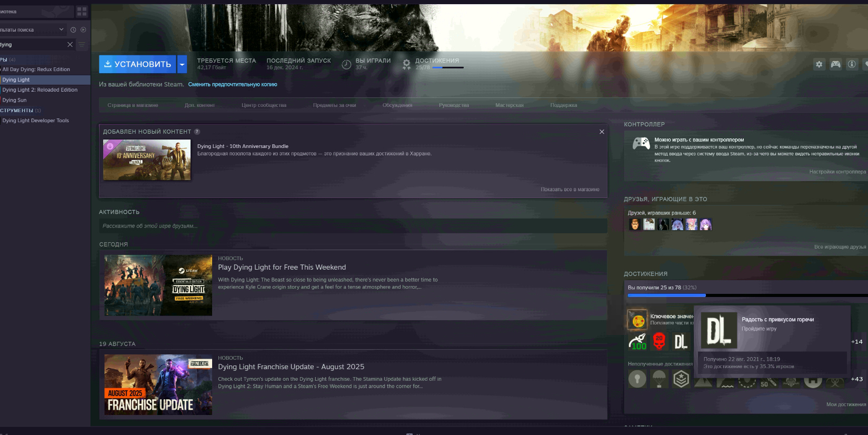Open 'Мои достижения' link

tap(846, 404)
